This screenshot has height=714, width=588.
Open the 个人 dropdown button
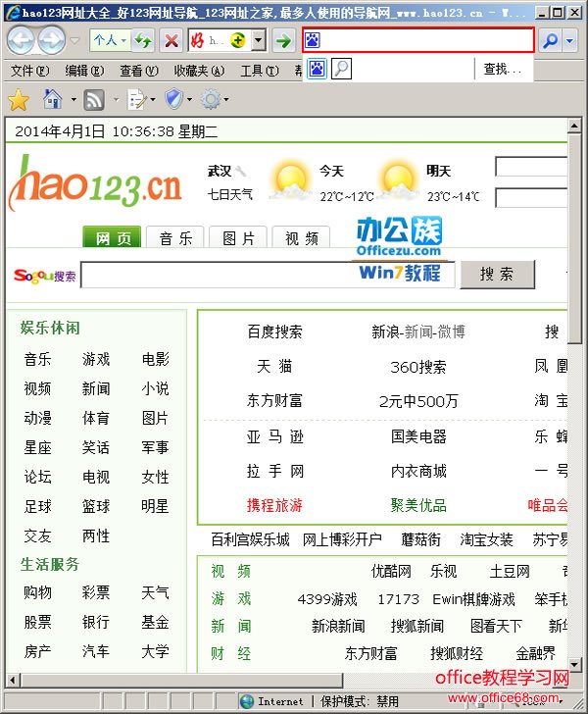[x=110, y=40]
